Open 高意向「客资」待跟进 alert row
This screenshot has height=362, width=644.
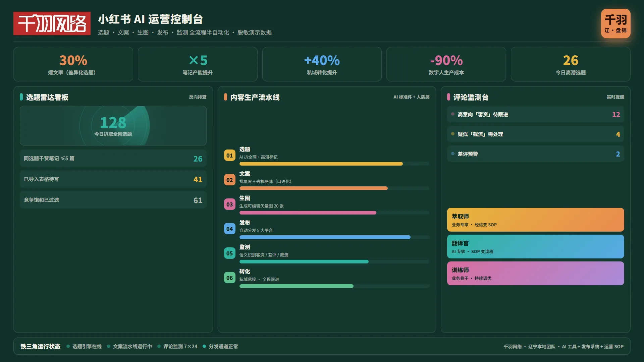pos(536,114)
